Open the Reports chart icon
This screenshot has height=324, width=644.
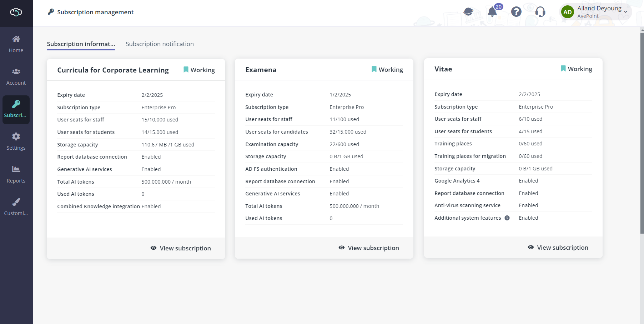click(x=16, y=169)
